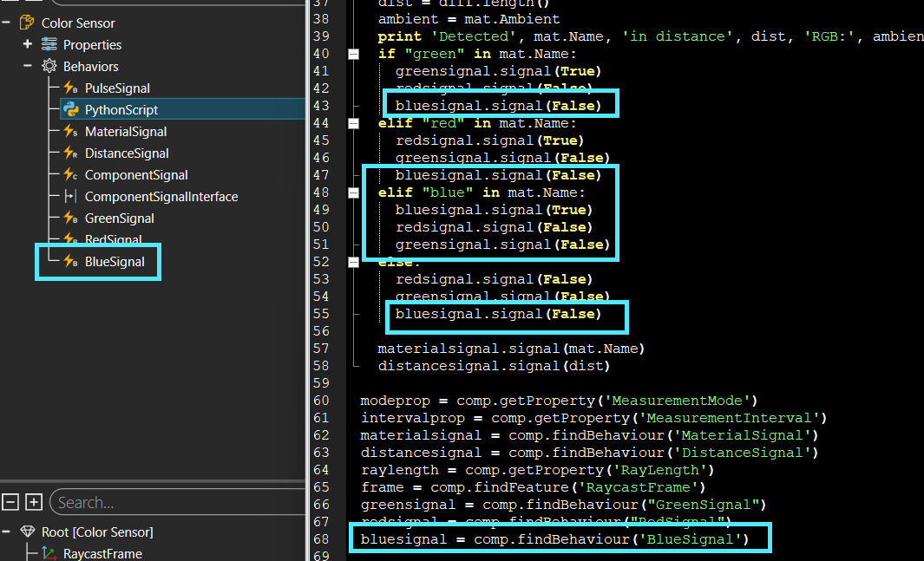Expand the Properties tree node

point(27,44)
